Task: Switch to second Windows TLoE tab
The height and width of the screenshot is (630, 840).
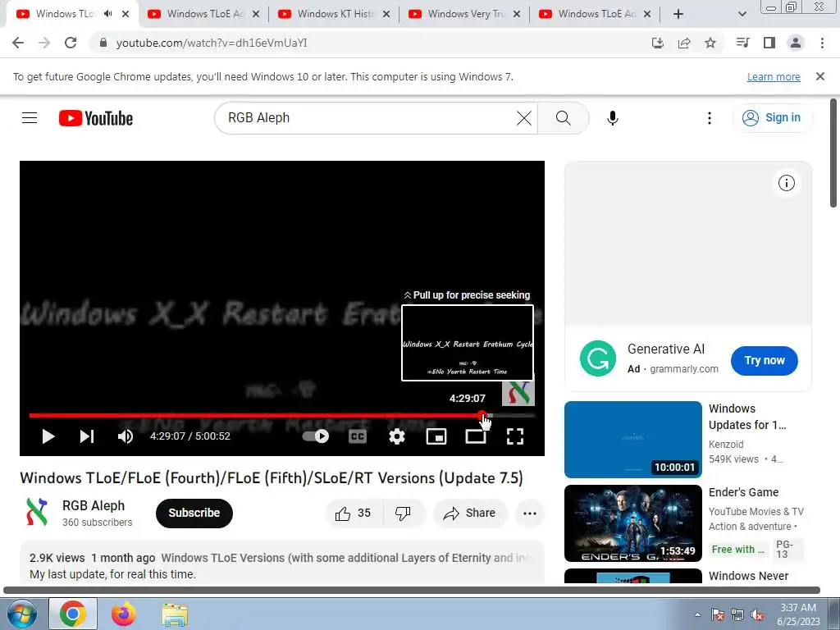Action: [x=205, y=14]
